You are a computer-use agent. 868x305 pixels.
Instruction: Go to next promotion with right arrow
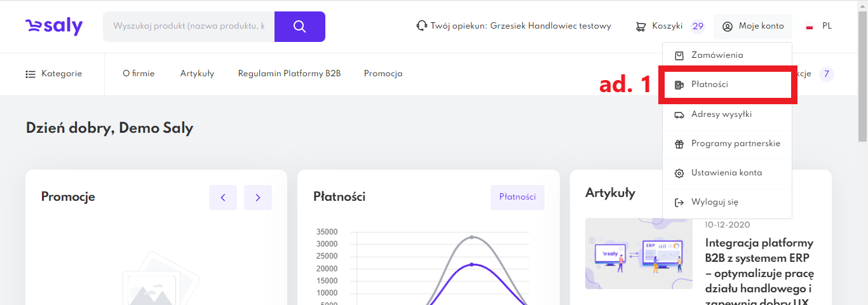click(x=257, y=198)
